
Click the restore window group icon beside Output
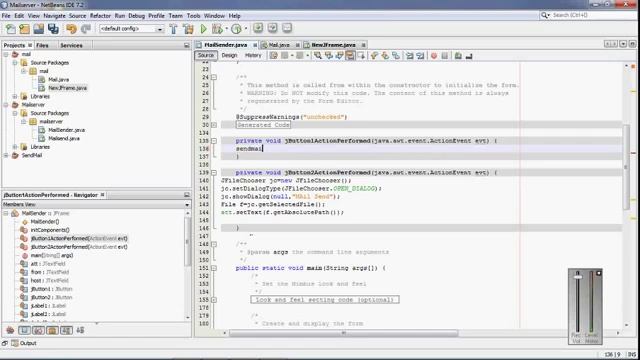(5, 343)
